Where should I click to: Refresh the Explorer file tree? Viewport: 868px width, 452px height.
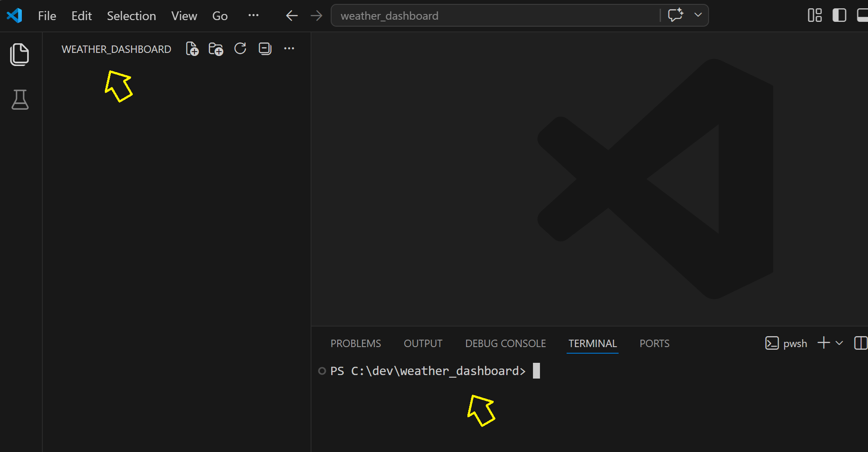coord(240,49)
